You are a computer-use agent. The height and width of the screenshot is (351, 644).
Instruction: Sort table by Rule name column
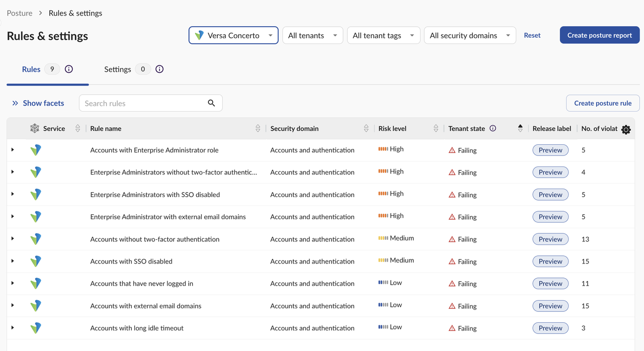point(258,129)
